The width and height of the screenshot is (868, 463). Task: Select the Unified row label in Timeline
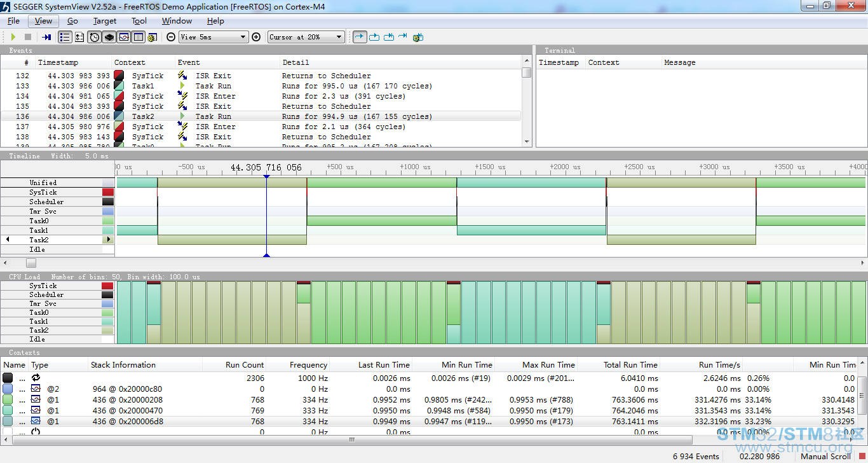coord(43,183)
